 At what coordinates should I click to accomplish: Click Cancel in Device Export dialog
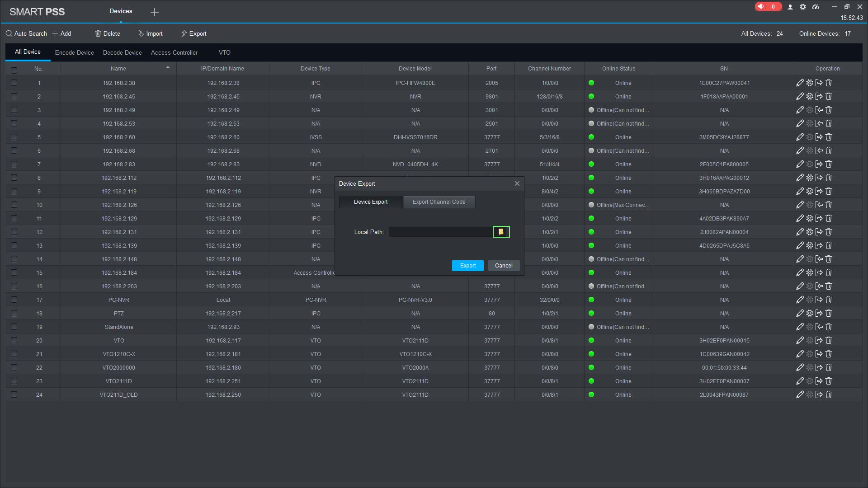pos(504,266)
